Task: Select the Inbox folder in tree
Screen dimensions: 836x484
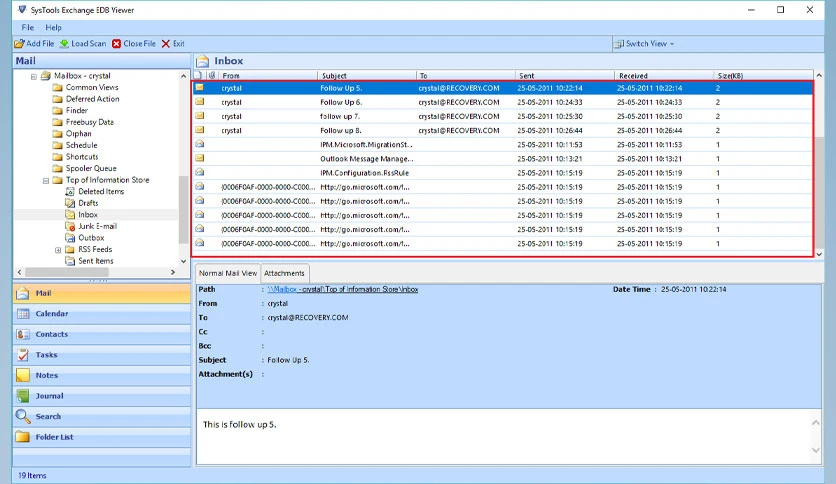Action: 81,215
